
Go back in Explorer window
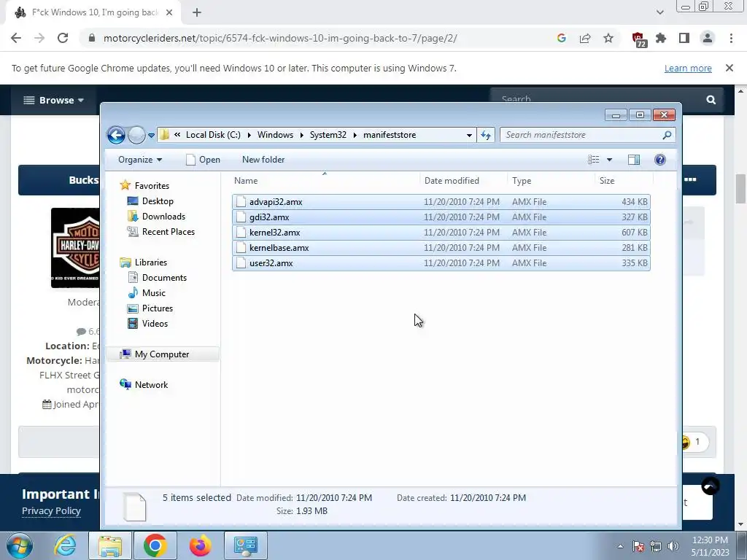tap(116, 135)
